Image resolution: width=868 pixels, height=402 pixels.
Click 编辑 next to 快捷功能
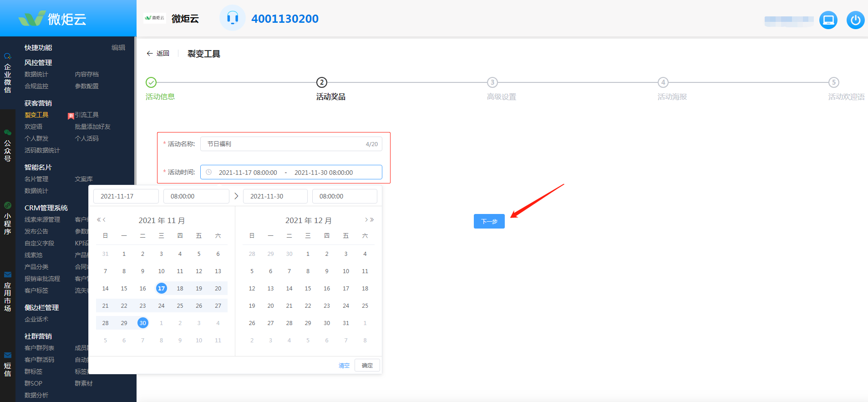tap(118, 48)
